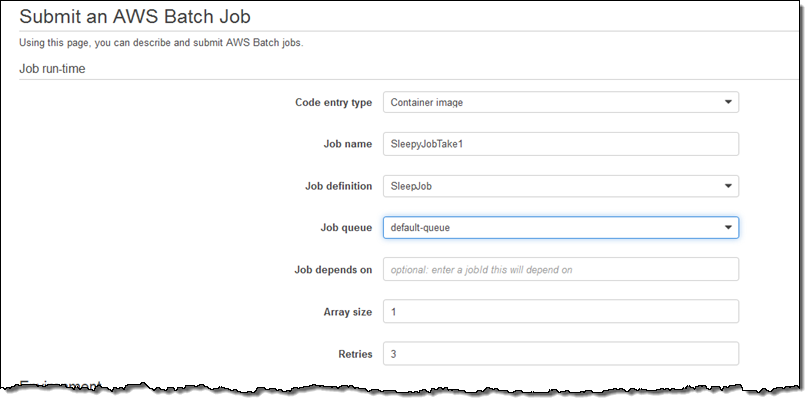Select the Array size input box
810x403 pixels.
(560, 312)
